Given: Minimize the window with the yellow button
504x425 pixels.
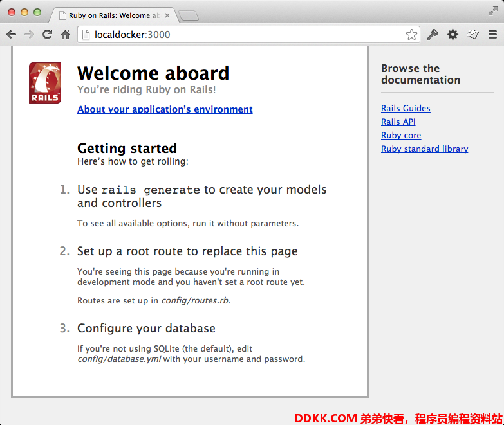Looking at the screenshot, I should pyautogui.click(x=24, y=12).
